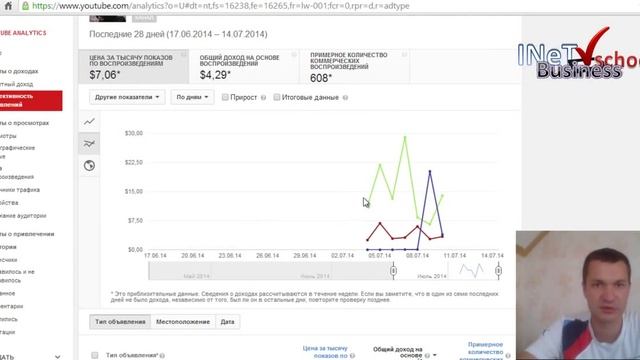Click the Цена за тысячу показов column link

pos(325,352)
